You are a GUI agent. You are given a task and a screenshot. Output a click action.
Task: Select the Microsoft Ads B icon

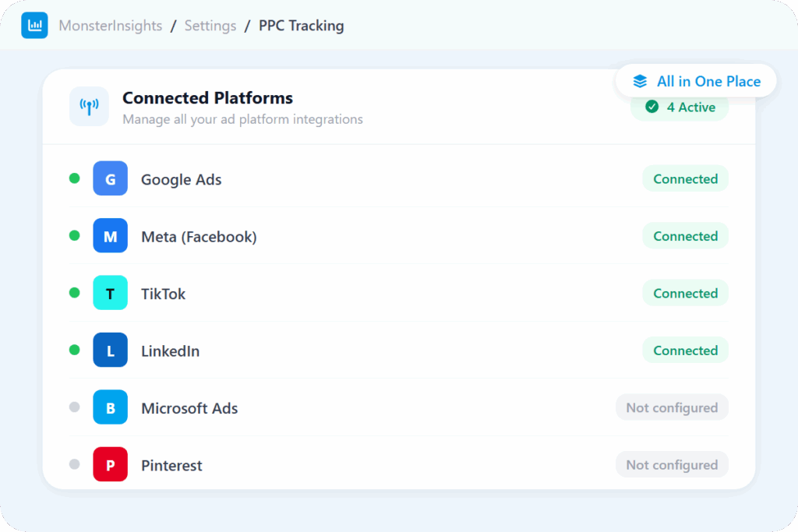pos(110,408)
